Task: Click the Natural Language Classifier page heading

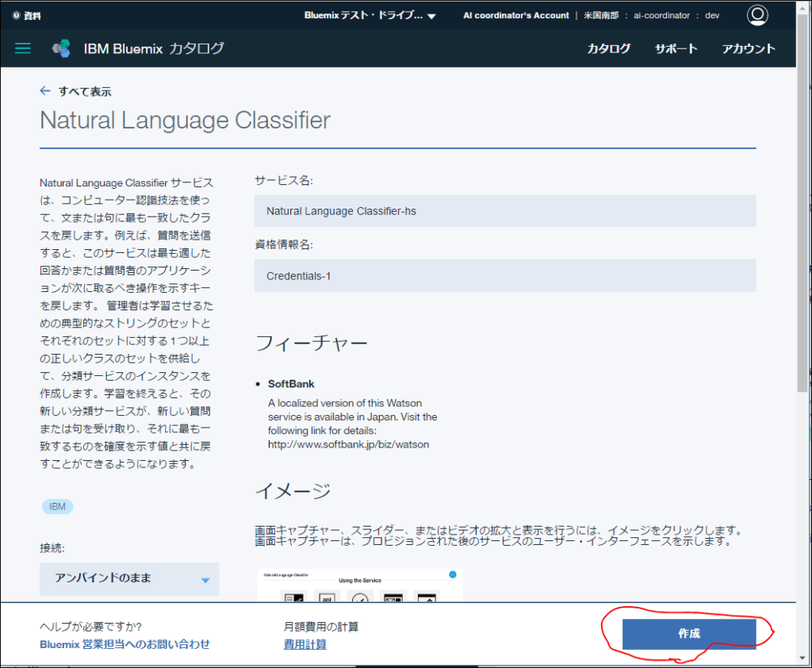Action: pyautogui.click(x=185, y=121)
